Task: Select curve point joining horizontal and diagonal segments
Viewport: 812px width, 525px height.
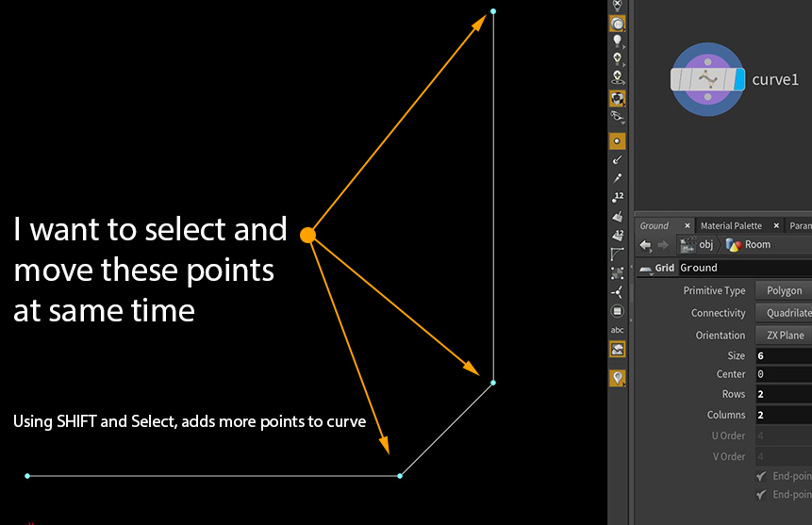Action: pyautogui.click(x=400, y=476)
